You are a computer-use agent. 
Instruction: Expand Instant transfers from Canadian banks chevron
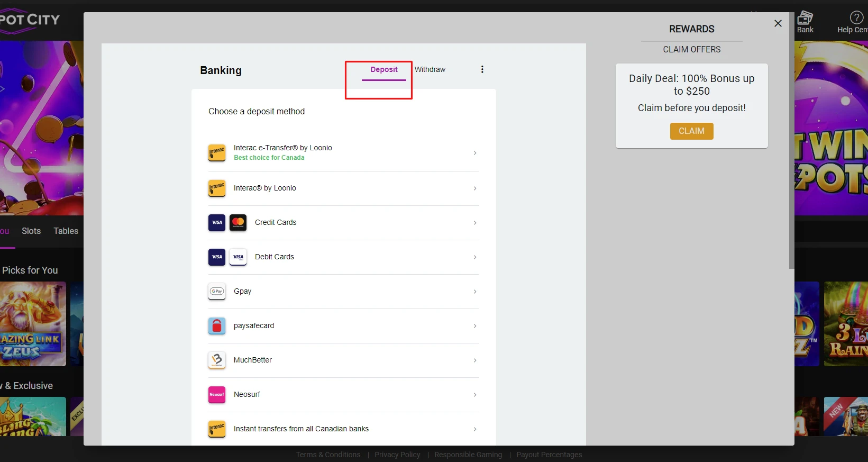click(475, 429)
